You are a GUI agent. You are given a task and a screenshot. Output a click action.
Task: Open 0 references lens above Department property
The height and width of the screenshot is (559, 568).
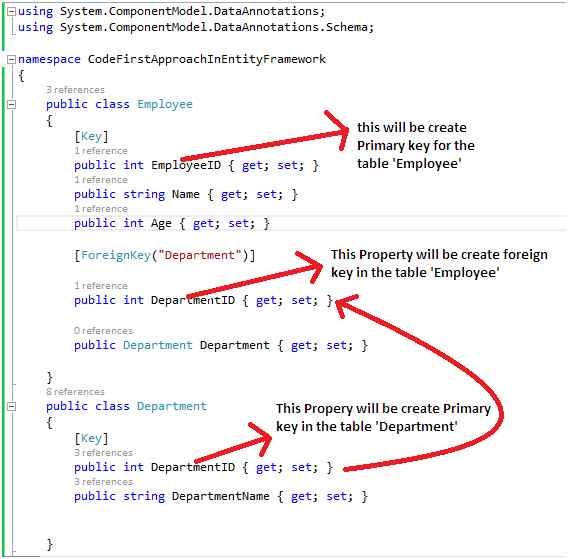[104, 331]
